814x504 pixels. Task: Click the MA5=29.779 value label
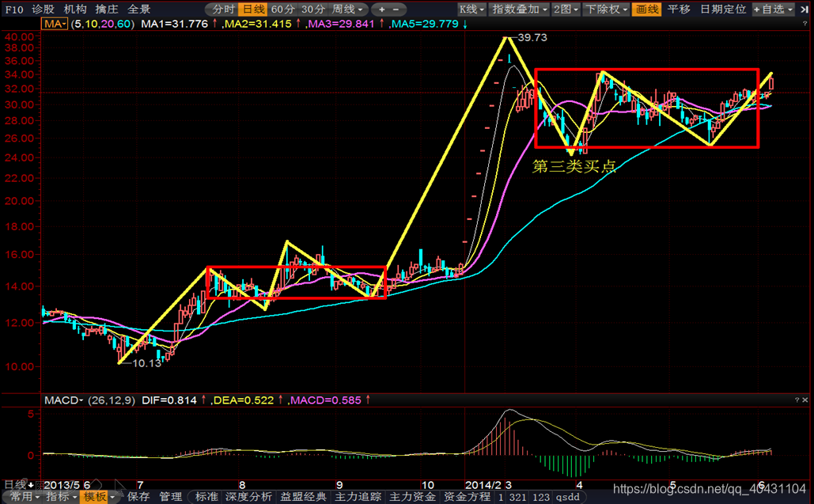pyautogui.click(x=424, y=24)
